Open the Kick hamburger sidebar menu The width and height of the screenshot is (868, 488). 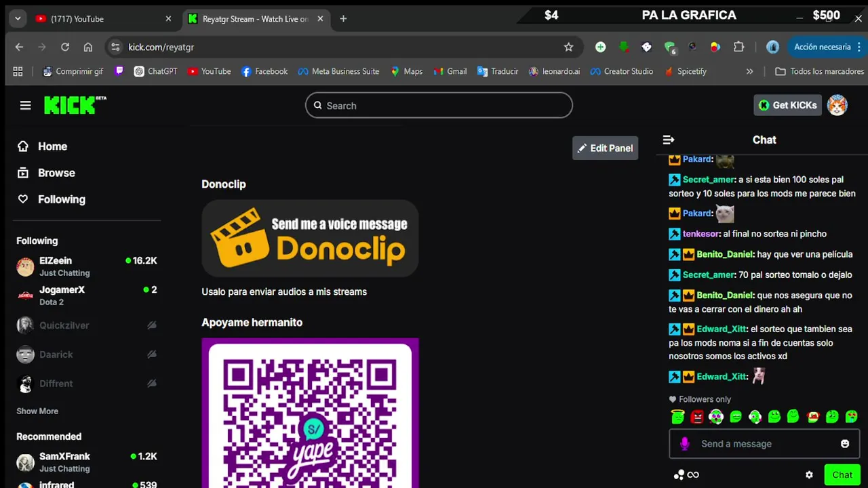25,105
